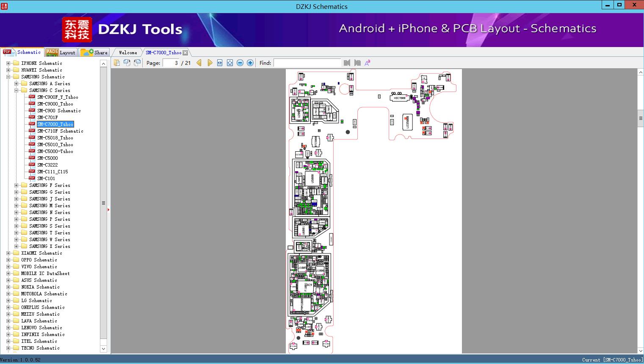
Task: Open the SM-C5000 PDF
Action: point(47,158)
